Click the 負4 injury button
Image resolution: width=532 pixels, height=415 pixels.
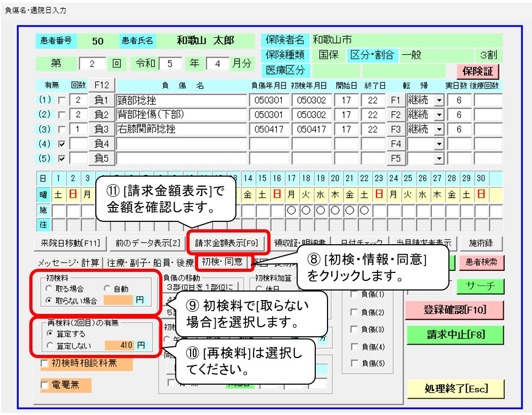101,144
